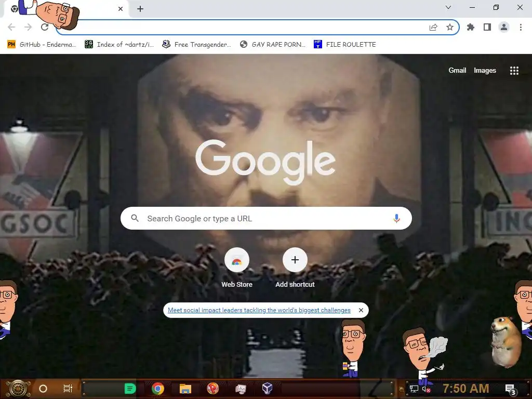This screenshot has height=399, width=532.
Task: Open a new tab with the plus button
Action: click(x=140, y=9)
